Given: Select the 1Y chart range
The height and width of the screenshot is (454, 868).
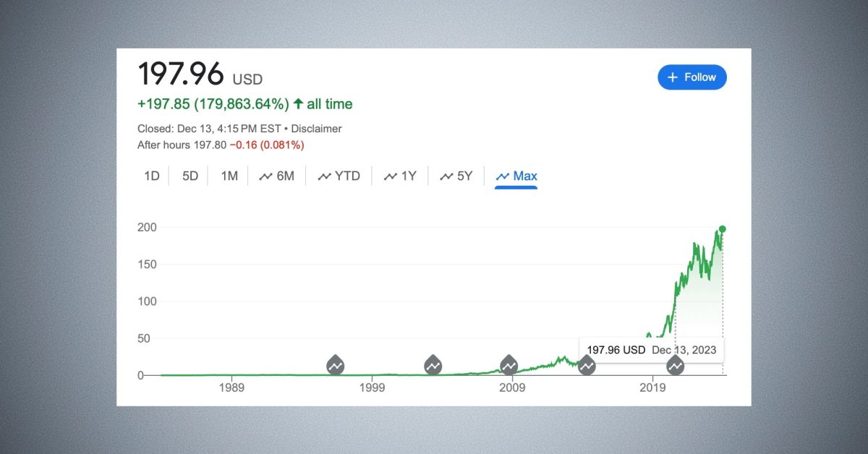Looking at the screenshot, I should click(x=400, y=176).
